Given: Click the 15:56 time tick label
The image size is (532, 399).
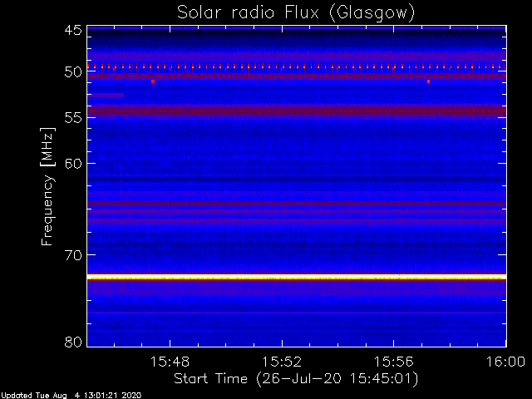Looking at the screenshot, I should (x=393, y=362).
